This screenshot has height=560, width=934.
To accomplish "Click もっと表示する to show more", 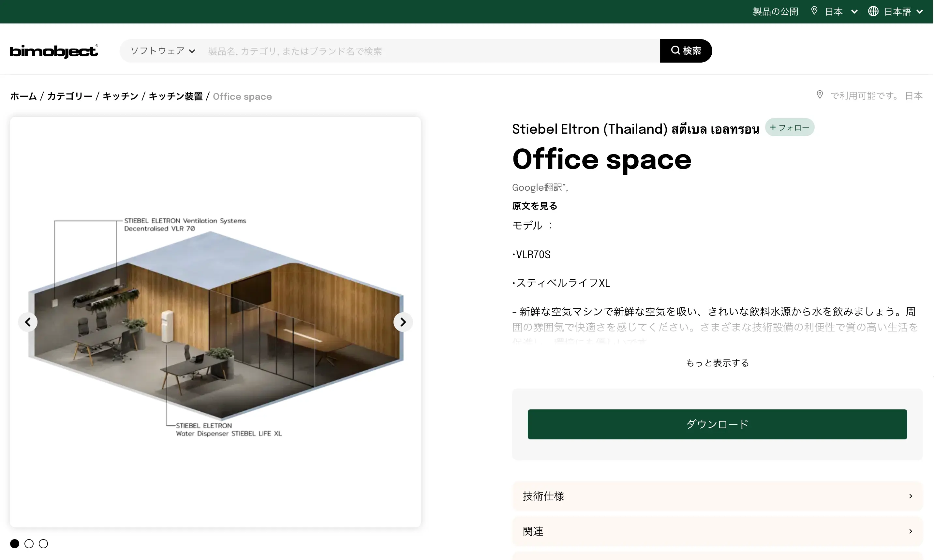I will pyautogui.click(x=717, y=363).
